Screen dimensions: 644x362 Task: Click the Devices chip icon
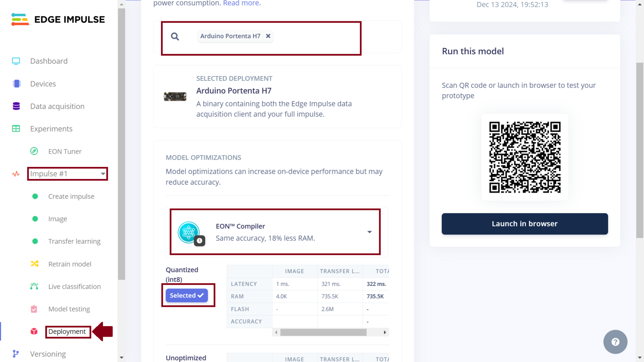(x=17, y=84)
